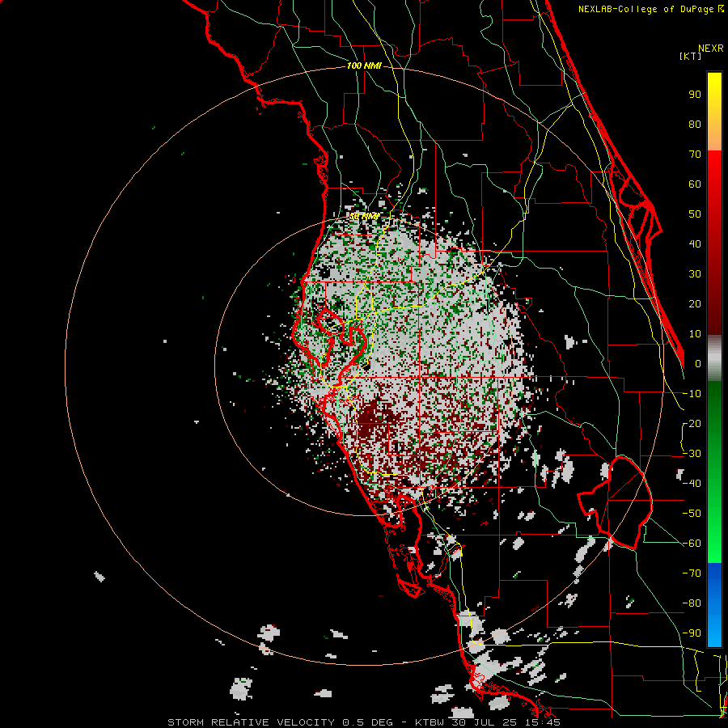Click the blue band of the color bar
The height and width of the screenshot is (728, 728).
[x=714, y=605]
